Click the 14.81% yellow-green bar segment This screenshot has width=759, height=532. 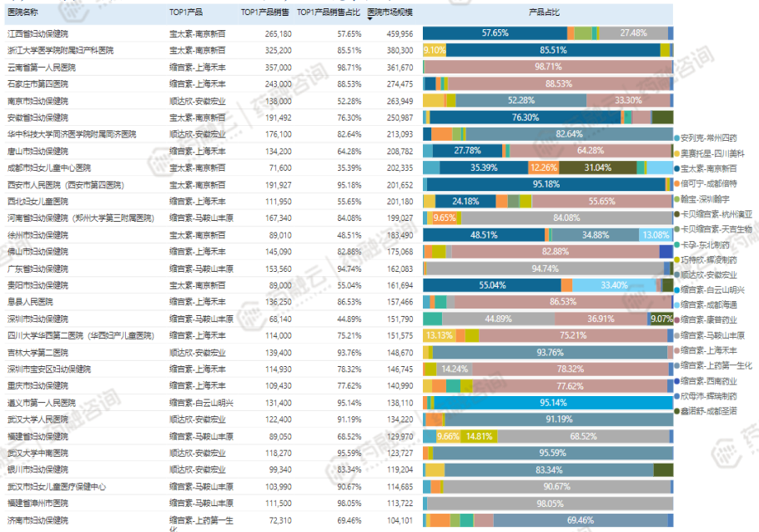[x=479, y=436]
